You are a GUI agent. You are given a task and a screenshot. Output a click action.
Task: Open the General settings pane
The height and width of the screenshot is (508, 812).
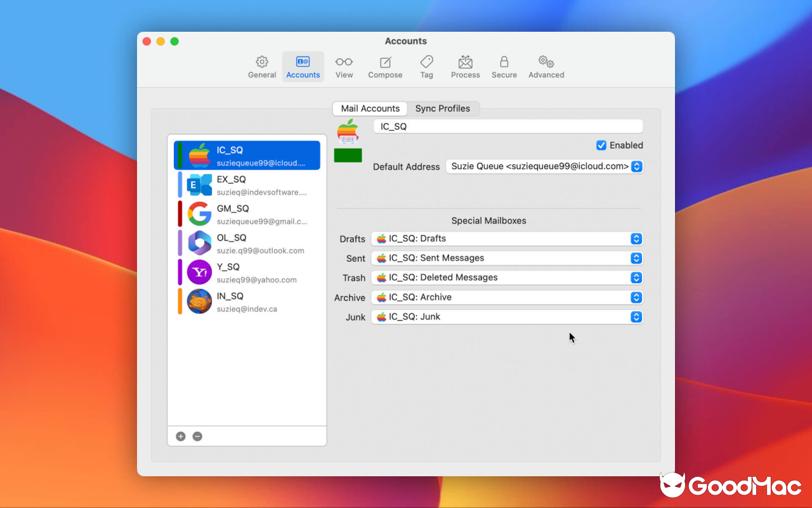(x=262, y=66)
